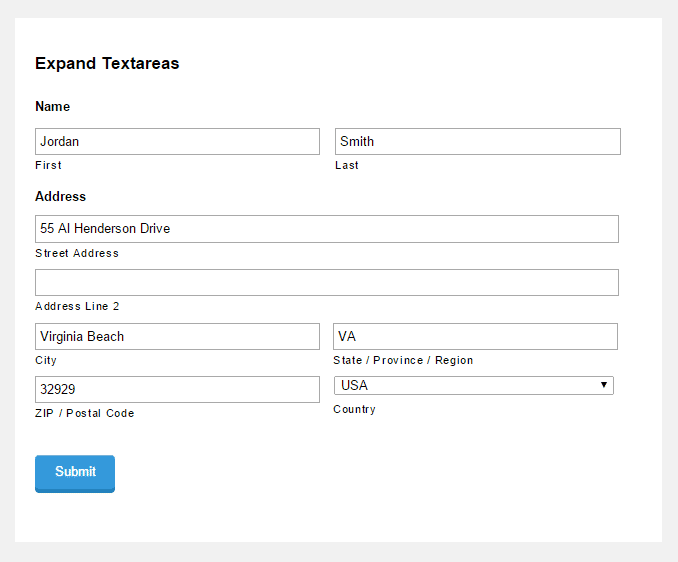
Task: Click the 'Last' sublabel under name
Action: 347,165
